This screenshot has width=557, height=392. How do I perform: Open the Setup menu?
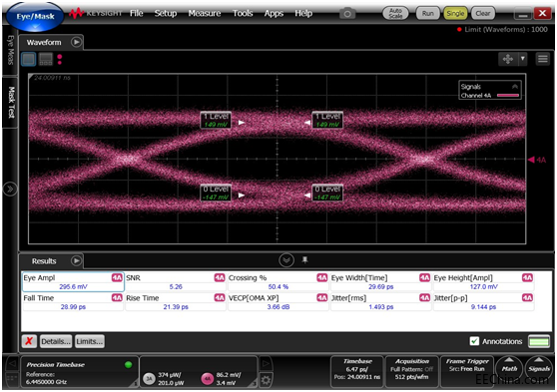pyautogui.click(x=166, y=14)
